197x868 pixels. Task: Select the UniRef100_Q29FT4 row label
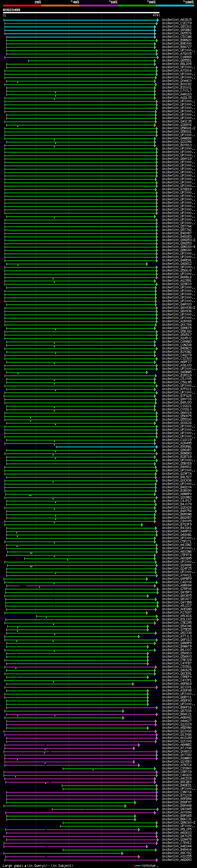click(x=177, y=474)
